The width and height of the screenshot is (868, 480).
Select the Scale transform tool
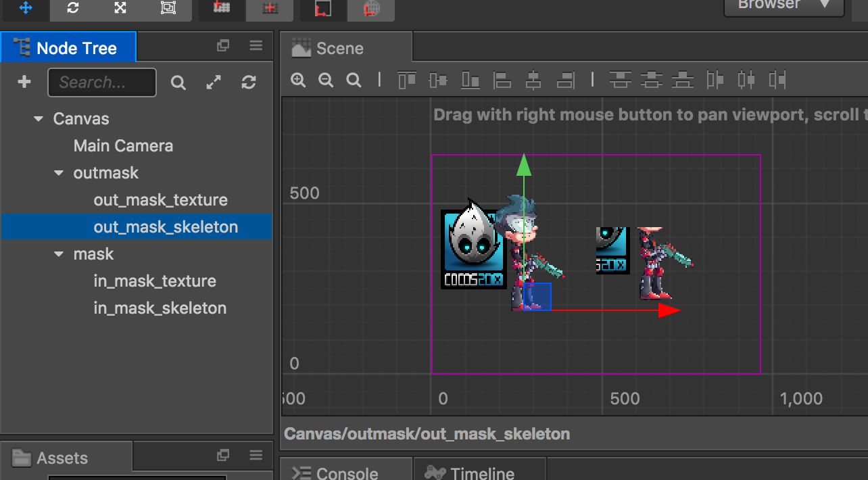coord(120,8)
